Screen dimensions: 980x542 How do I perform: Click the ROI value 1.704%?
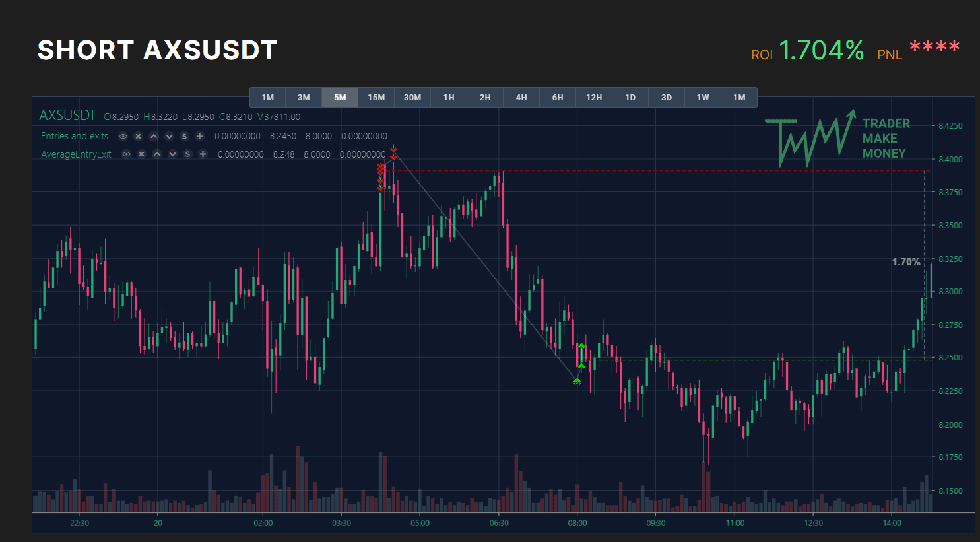click(821, 50)
